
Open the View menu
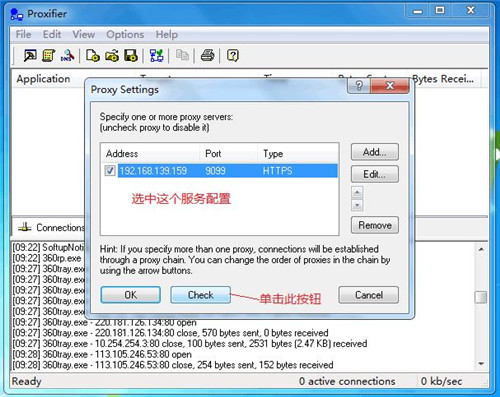(x=84, y=34)
